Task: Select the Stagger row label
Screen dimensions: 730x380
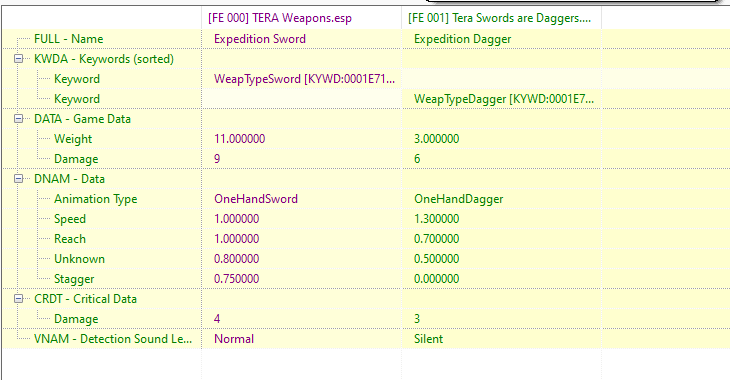Action: tap(74, 279)
